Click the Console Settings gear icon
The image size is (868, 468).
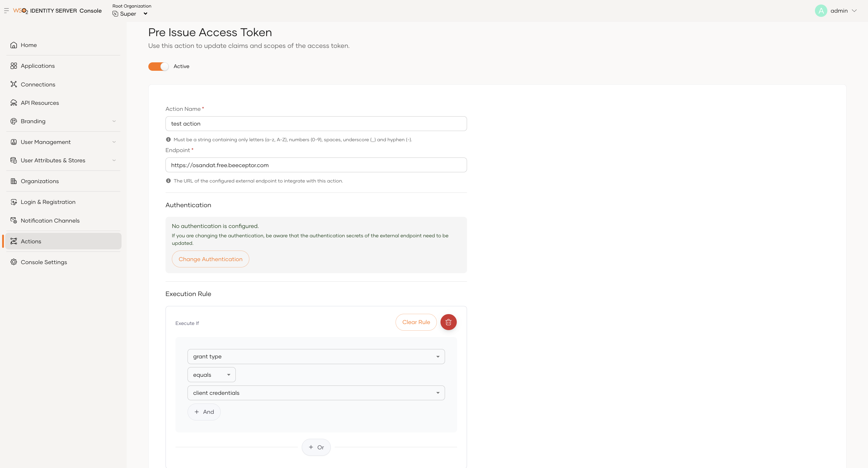coord(14,262)
